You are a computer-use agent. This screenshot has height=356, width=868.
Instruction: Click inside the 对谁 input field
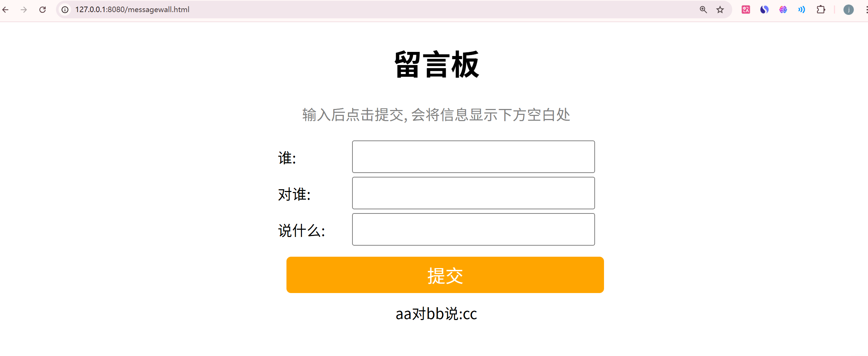[473, 193]
